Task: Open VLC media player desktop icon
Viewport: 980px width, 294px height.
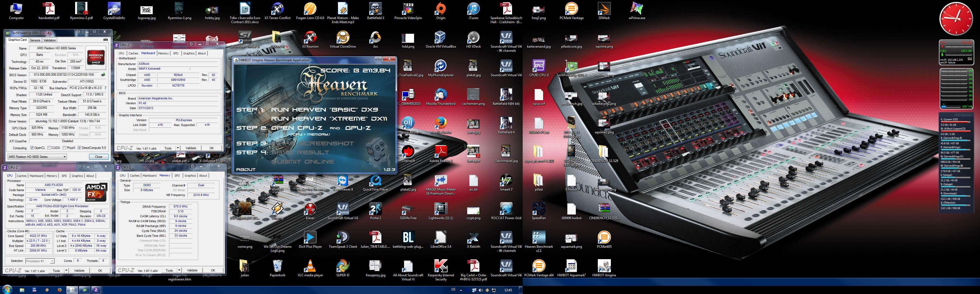Action: coord(310,268)
